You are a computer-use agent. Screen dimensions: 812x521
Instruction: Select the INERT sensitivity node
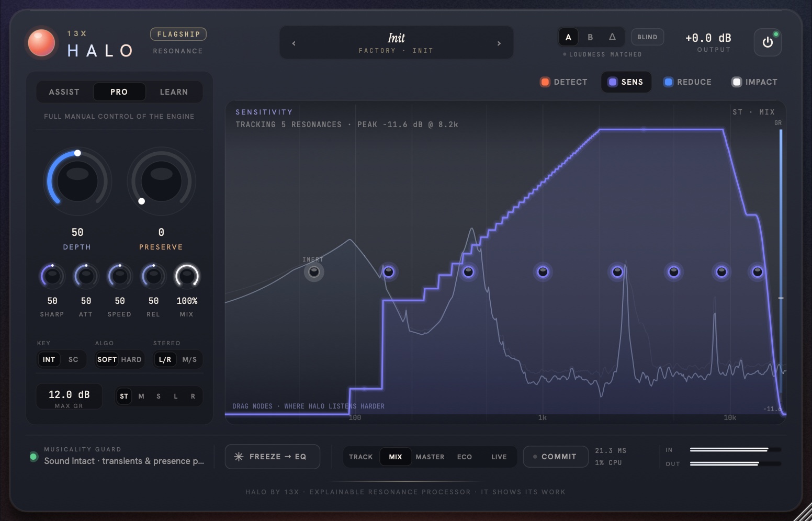point(314,271)
